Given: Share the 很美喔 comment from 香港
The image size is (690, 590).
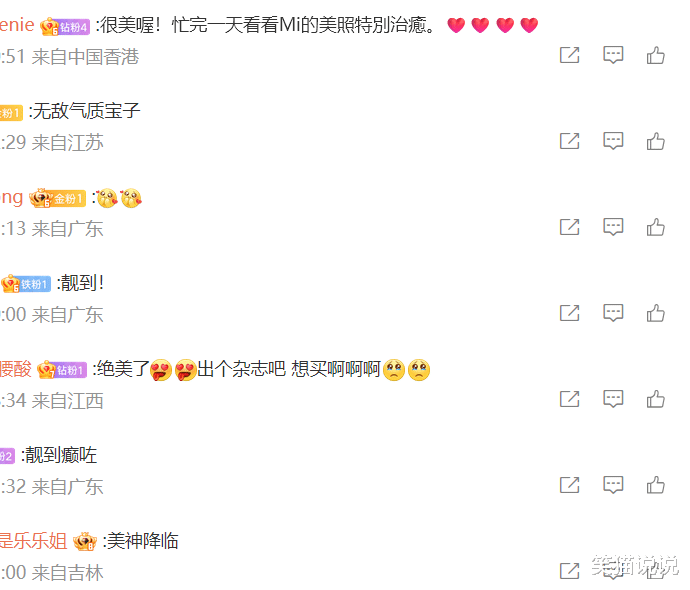Looking at the screenshot, I should [x=569, y=55].
